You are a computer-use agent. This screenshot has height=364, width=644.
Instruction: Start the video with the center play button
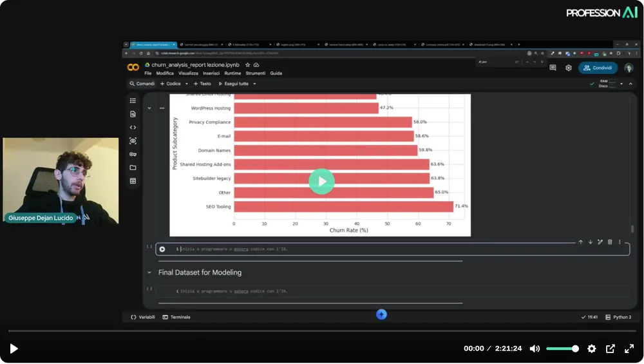(x=321, y=182)
